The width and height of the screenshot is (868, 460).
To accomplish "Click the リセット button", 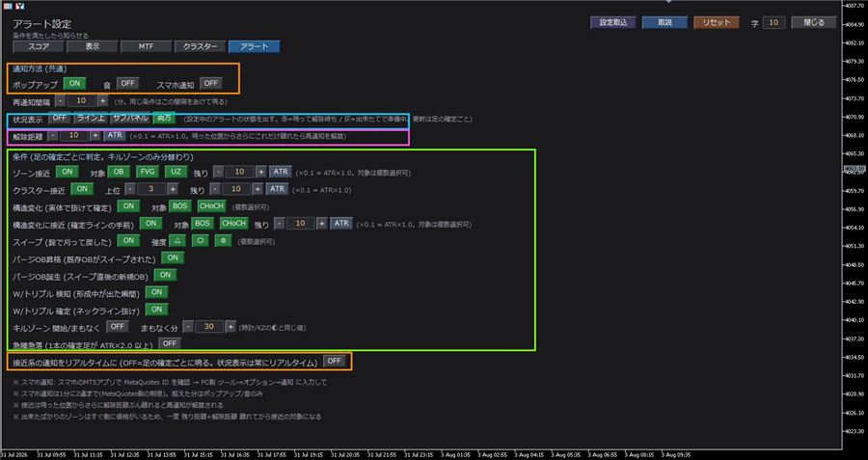I will coord(717,23).
